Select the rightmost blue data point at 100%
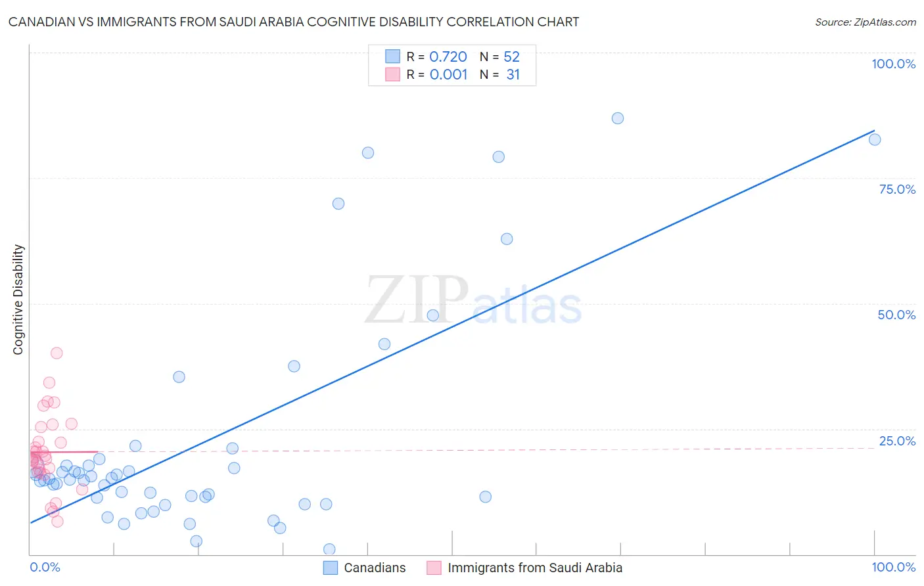Image resolution: width=924 pixels, height=586 pixels. tap(875, 139)
